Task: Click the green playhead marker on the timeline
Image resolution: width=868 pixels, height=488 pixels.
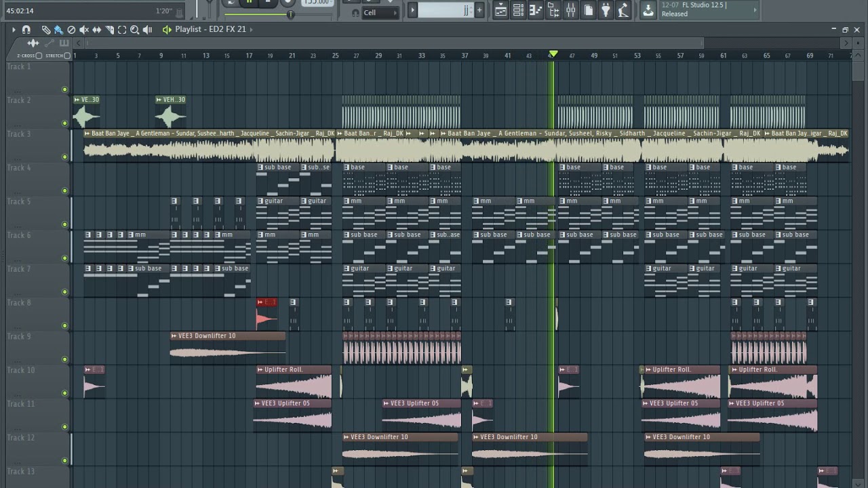Action: click(x=553, y=54)
